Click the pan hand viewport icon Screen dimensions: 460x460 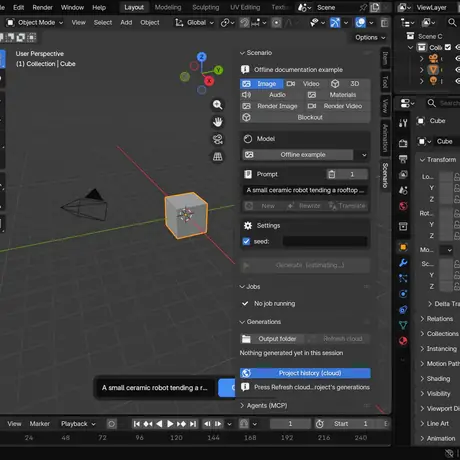pos(217,122)
